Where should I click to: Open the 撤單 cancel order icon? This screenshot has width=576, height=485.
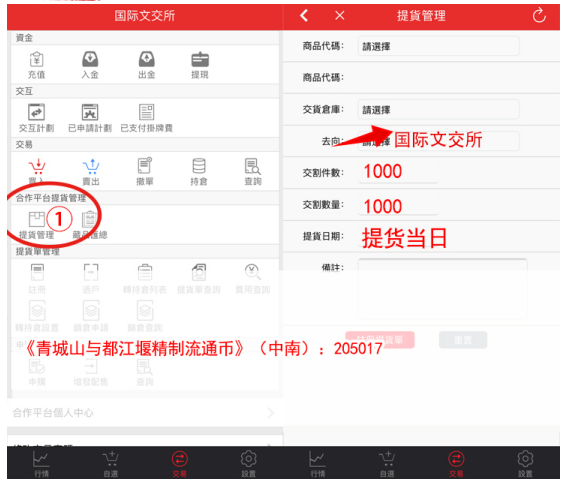tap(145, 172)
